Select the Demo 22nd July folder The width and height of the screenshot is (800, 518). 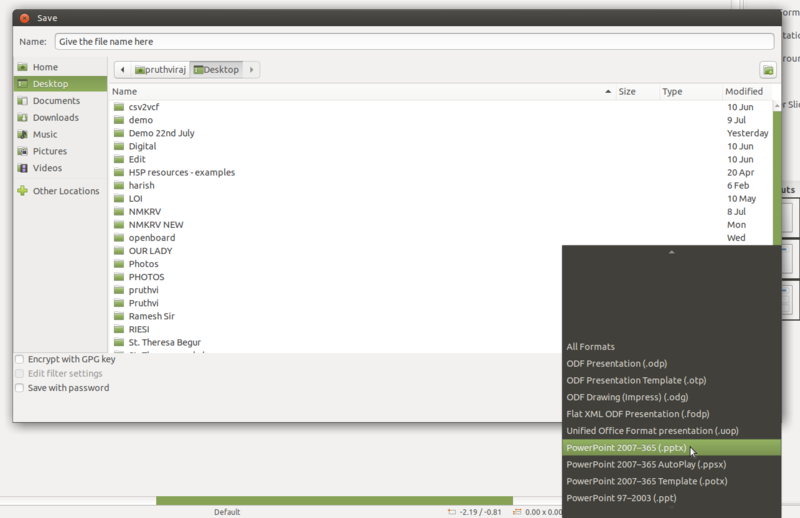pos(441,133)
